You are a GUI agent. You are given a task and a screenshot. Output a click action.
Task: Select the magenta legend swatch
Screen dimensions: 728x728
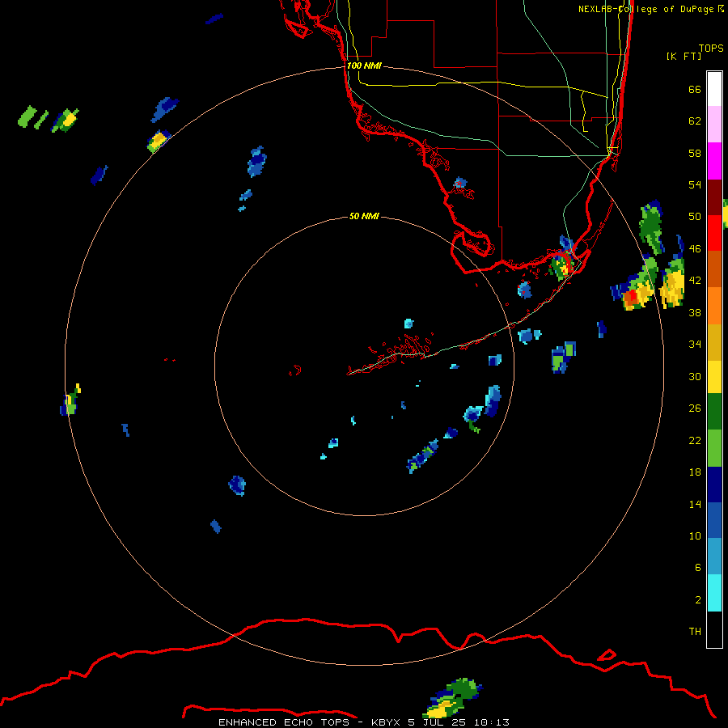(714, 161)
